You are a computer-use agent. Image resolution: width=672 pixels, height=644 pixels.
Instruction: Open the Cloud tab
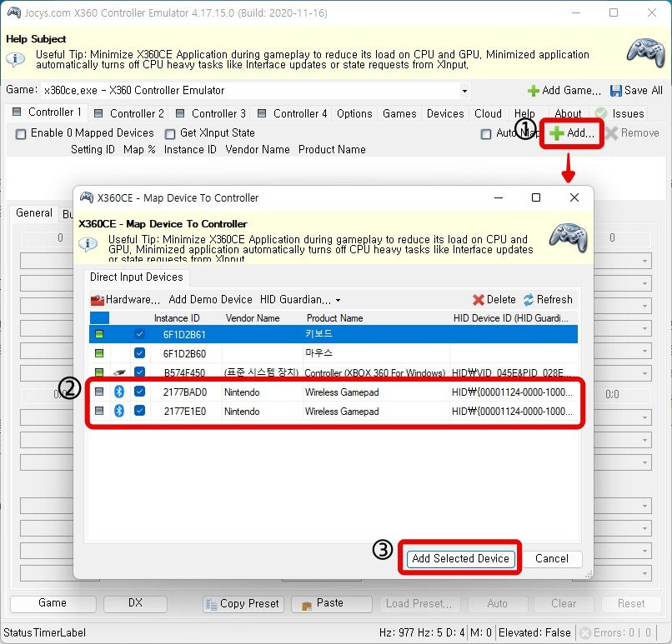pos(488,113)
